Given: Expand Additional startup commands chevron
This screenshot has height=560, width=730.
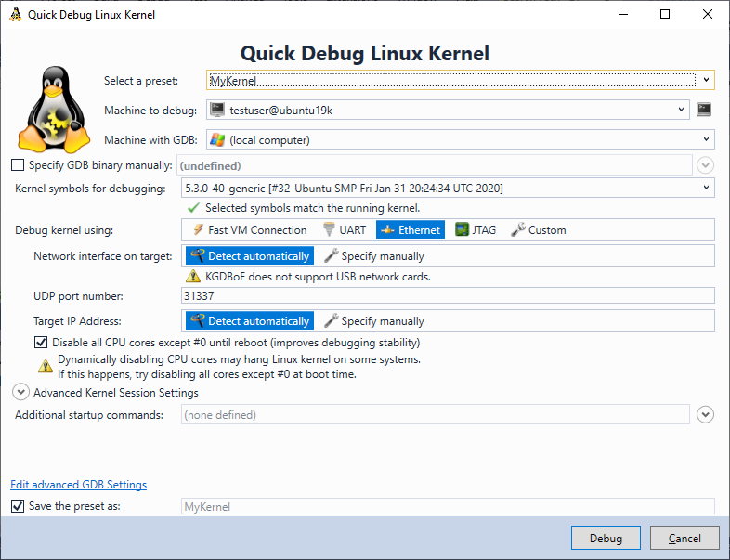Looking at the screenshot, I should (x=705, y=414).
